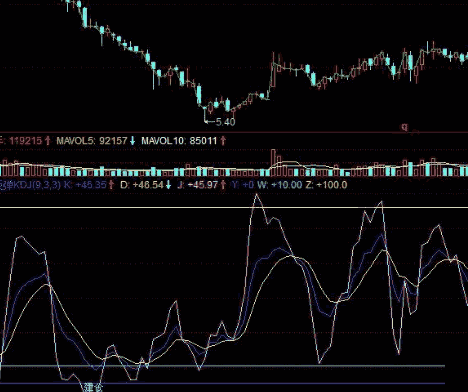
Task: Click the up arrow beside the 119215 value
Action: (x=47, y=141)
